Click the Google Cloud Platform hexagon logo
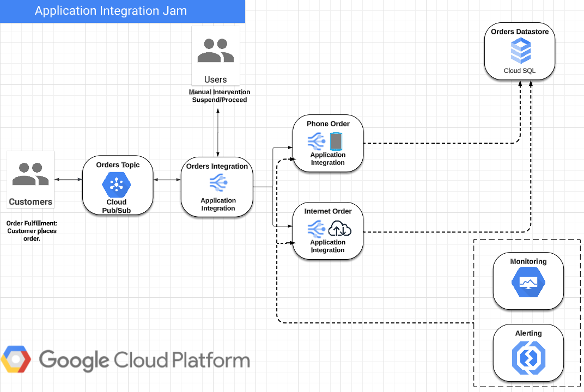Screen dimensions: 584x392 [16, 359]
